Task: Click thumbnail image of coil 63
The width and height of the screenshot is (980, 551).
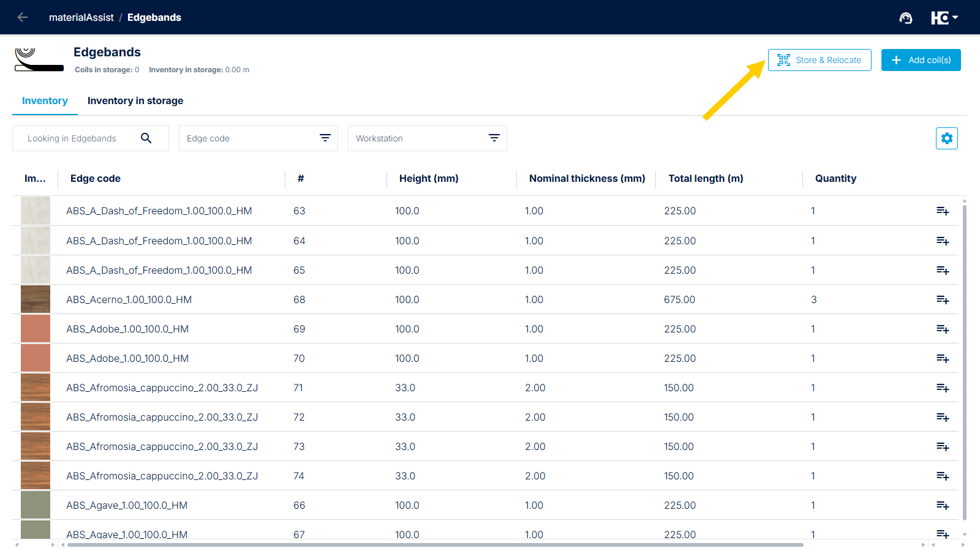Action: (x=36, y=211)
